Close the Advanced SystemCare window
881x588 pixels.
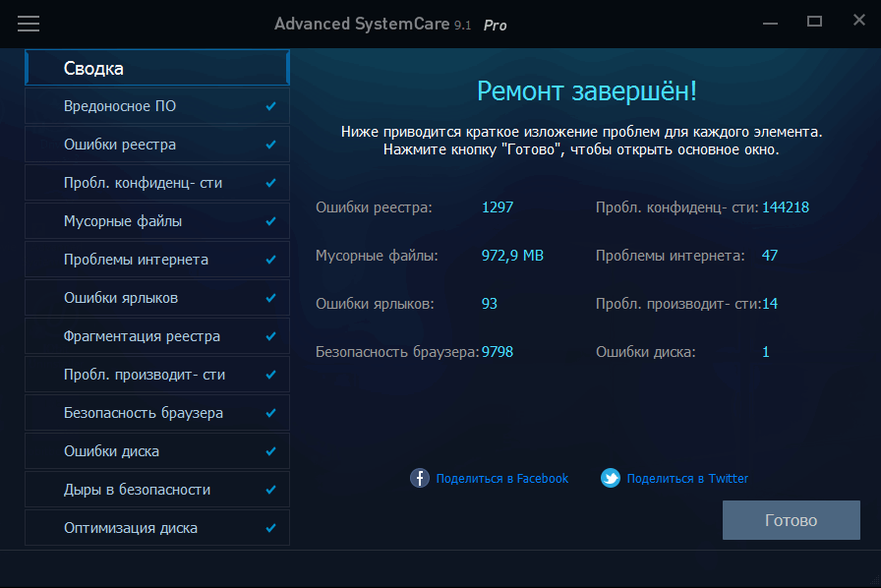click(x=859, y=21)
